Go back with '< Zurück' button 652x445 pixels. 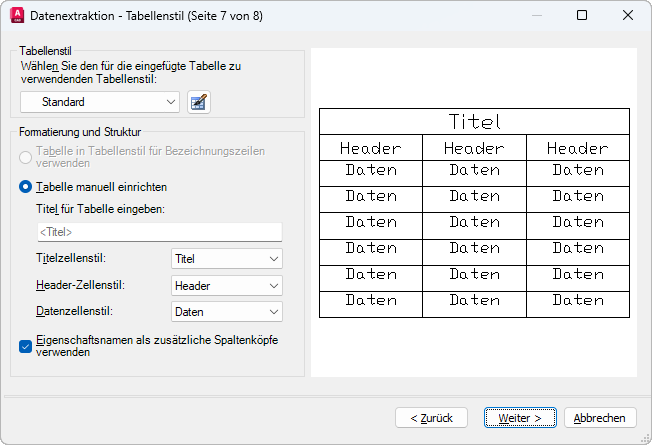coord(431,417)
